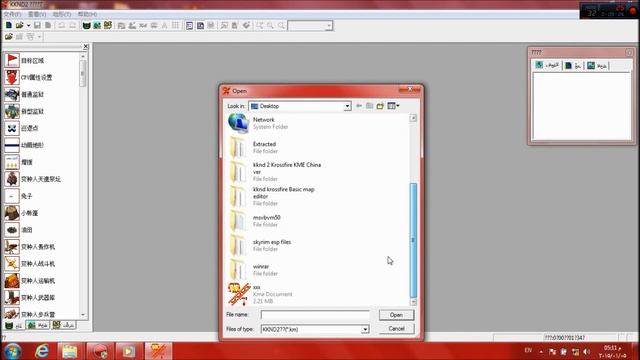The image size is (640, 360).
Task: Switch to the yellow creature tab below the palette
Action: pos(63,325)
